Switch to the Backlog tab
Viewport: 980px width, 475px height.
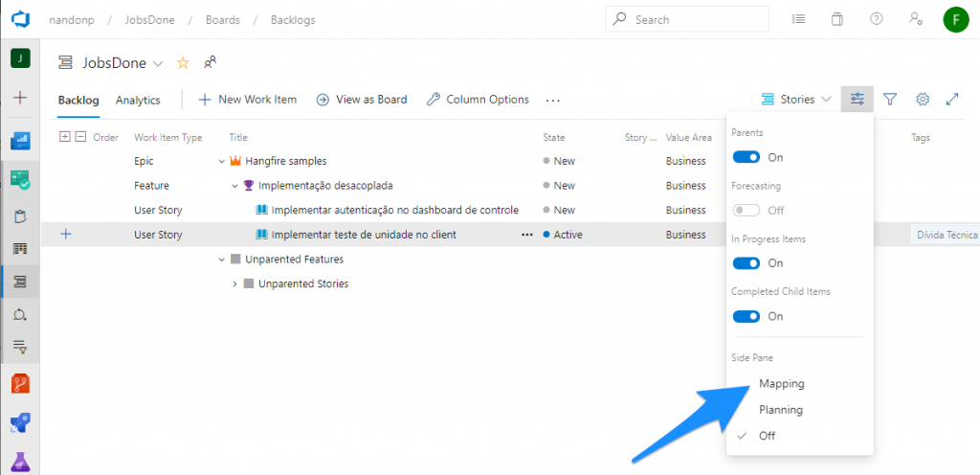click(78, 100)
